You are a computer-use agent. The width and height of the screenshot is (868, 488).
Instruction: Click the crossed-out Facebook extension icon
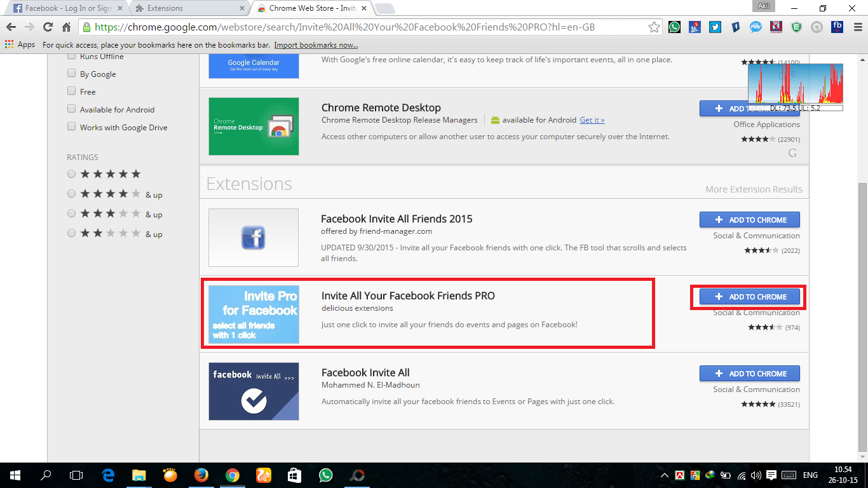776,27
